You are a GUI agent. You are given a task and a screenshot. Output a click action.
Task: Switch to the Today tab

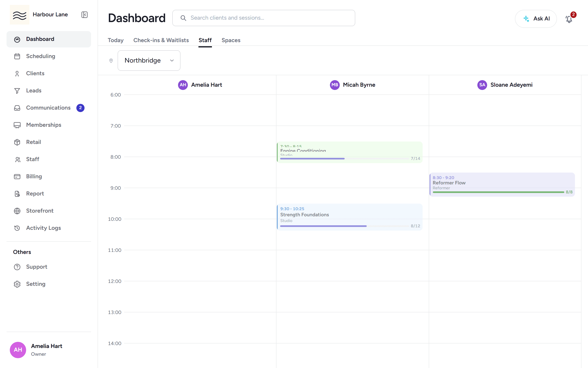(116, 40)
